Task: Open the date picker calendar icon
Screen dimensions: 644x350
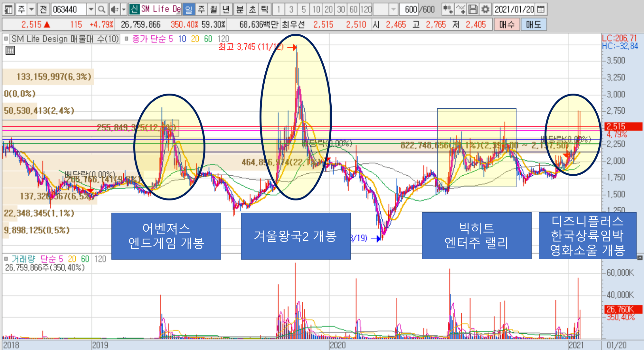Action: [541, 9]
